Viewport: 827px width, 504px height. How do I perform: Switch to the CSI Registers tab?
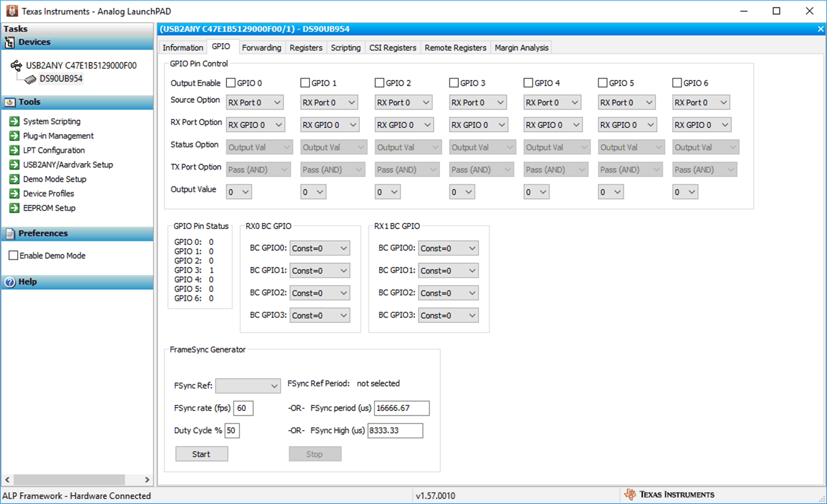(x=393, y=48)
